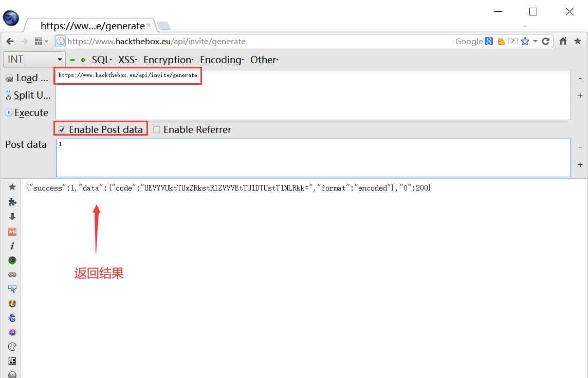Open the INT dropdown in HackBar

pos(33,59)
